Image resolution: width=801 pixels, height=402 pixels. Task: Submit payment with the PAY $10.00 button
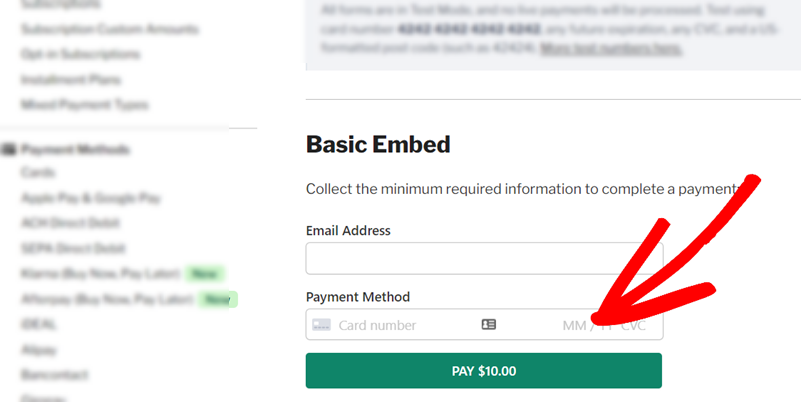coord(484,371)
